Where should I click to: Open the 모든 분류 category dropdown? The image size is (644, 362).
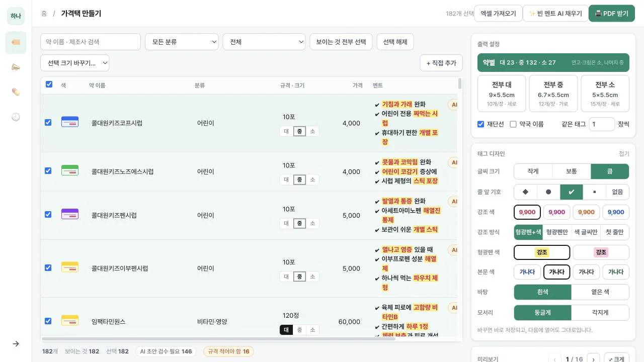click(182, 42)
